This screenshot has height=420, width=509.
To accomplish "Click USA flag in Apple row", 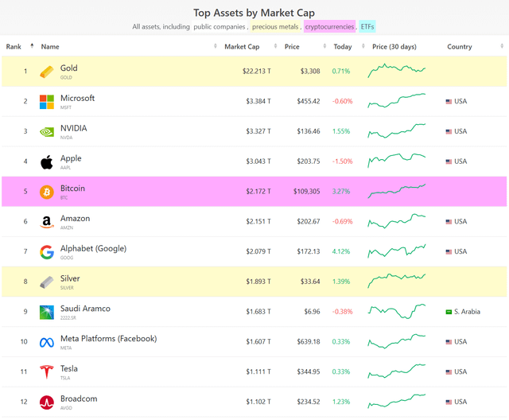I will (x=449, y=161).
